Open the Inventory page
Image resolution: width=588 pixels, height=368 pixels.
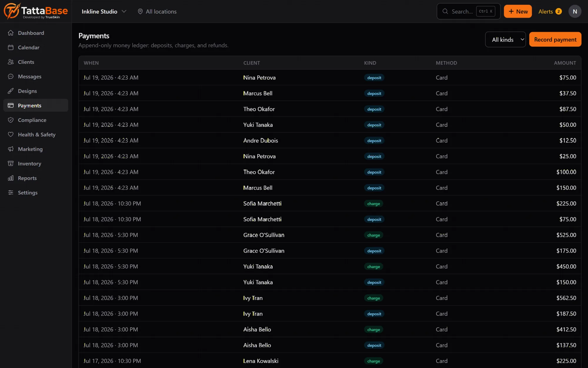36,164
